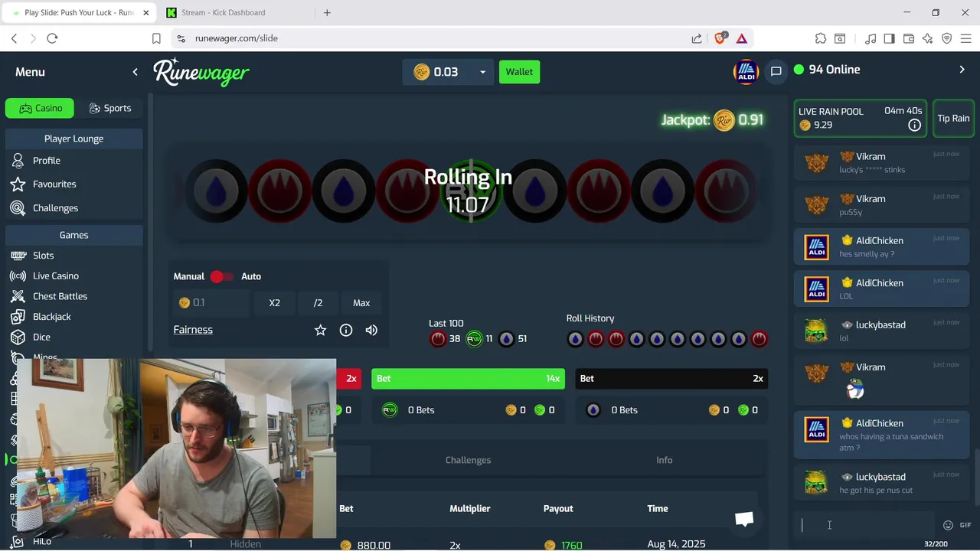The image size is (980, 551).
Task: Set bet to Max
Action: [x=361, y=303]
